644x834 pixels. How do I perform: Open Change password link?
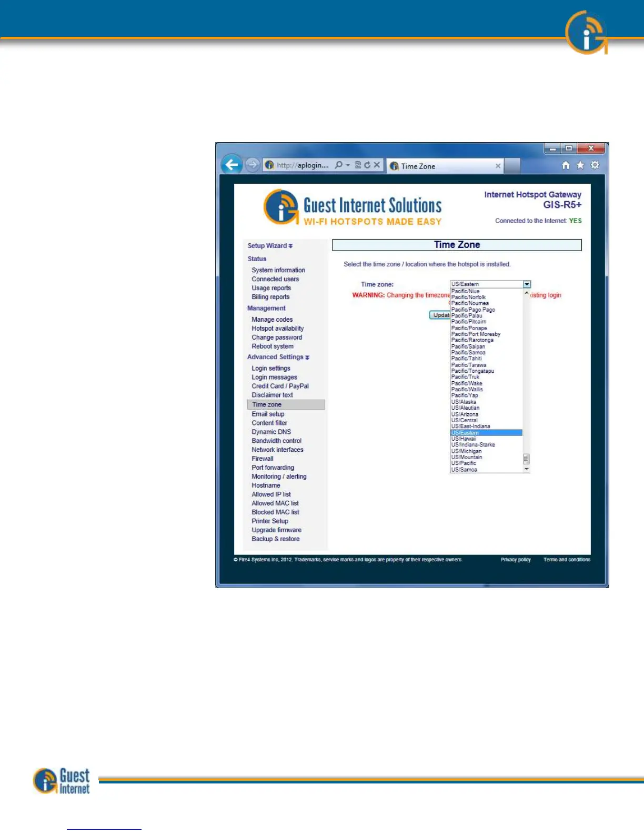277,337
